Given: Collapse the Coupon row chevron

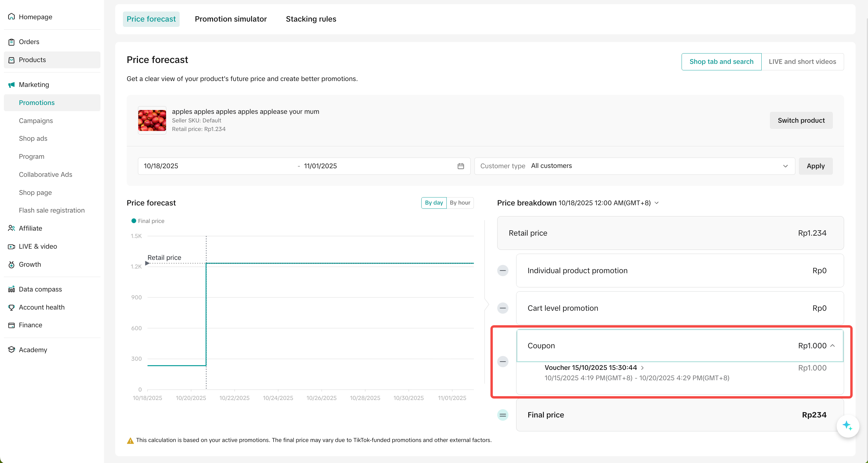Looking at the screenshot, I should click(833, 346).
